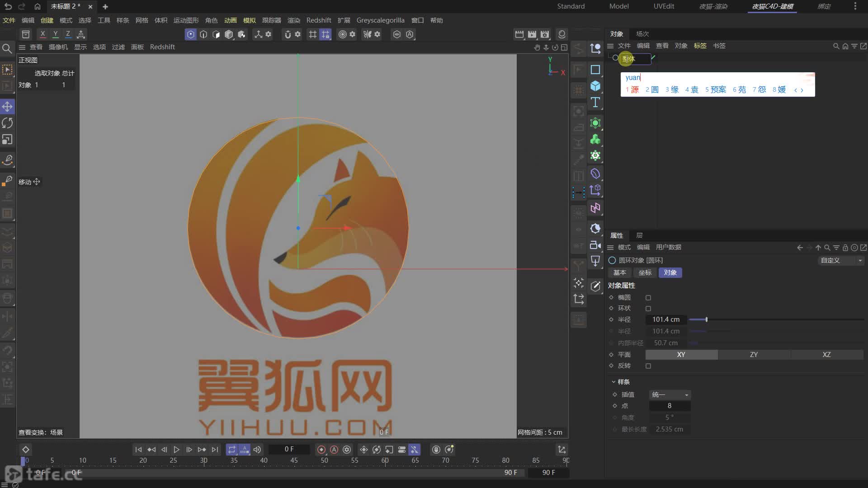Screen dimensions: 868x488
Task: Open the layout options kebab menu
Action: tap(855, 6)
